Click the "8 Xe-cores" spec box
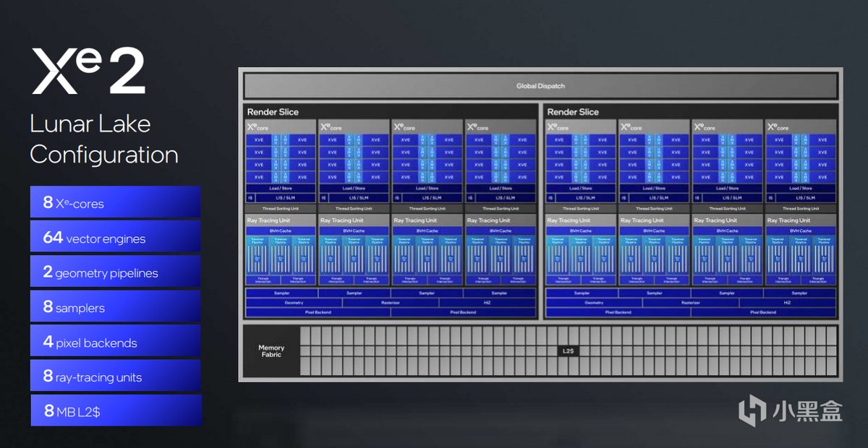This screenshot has width=868, height=448. [115, 202]
